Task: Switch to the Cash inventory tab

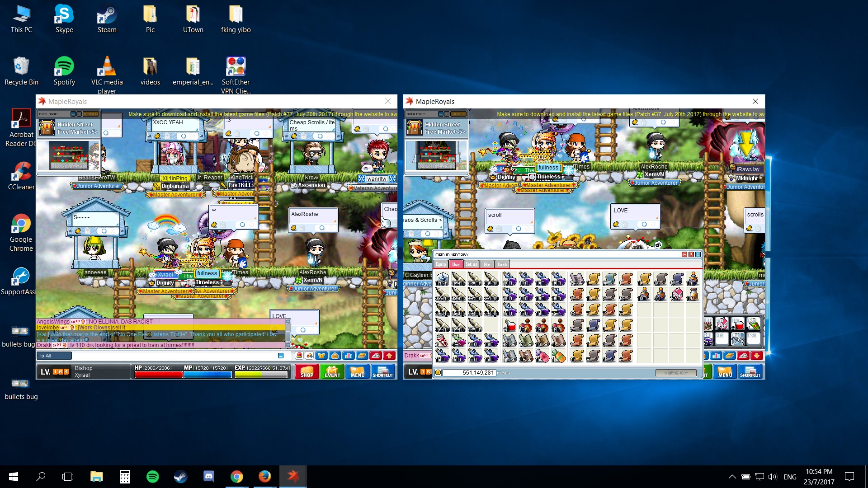Action: tap(502, 264)
